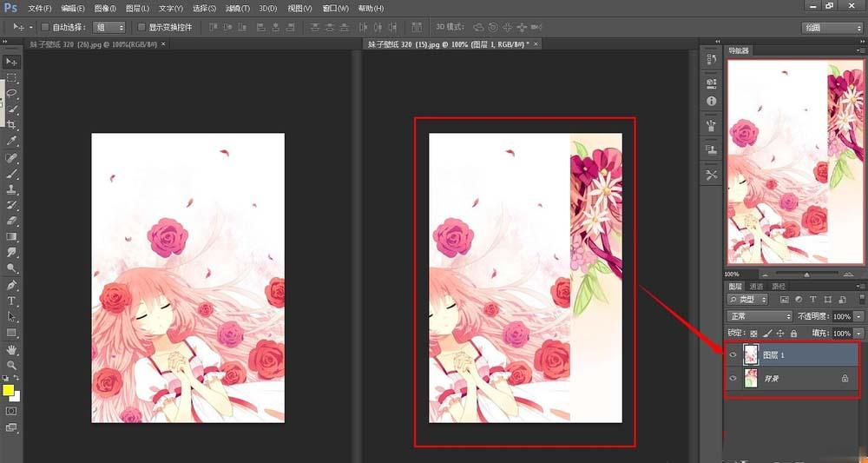Enable the 自动选择 checkbox

[45, 28]
